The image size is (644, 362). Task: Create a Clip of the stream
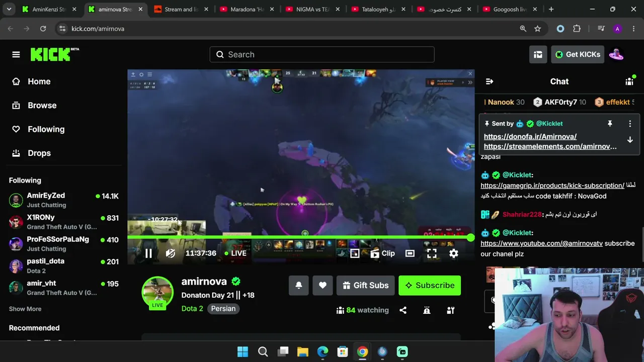click(x=383, y=253)
